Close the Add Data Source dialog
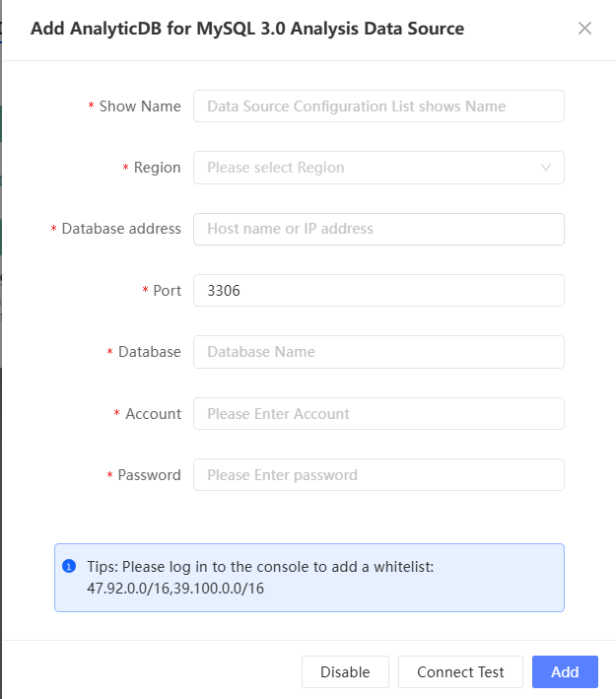Screen dimensions: 616x699 click(x=584, y=29)
